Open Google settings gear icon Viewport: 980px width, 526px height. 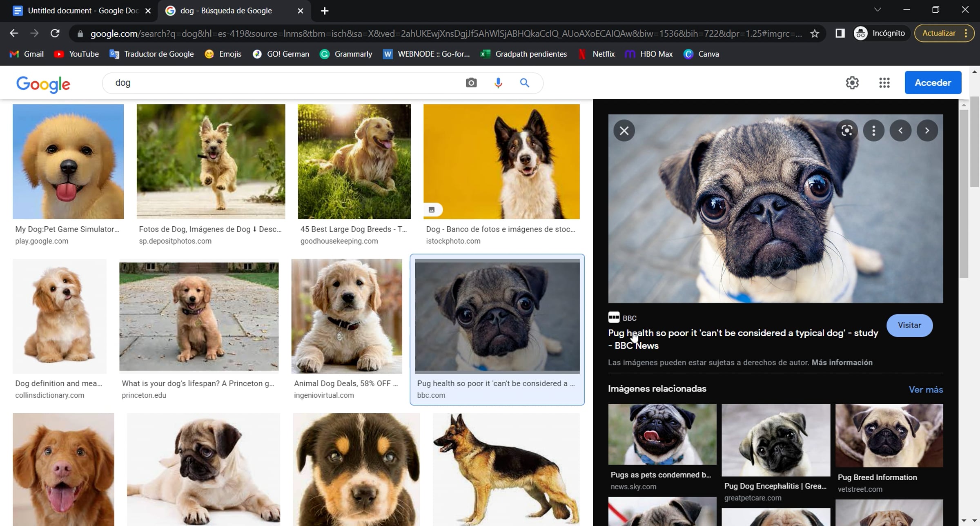coord(852,83)
